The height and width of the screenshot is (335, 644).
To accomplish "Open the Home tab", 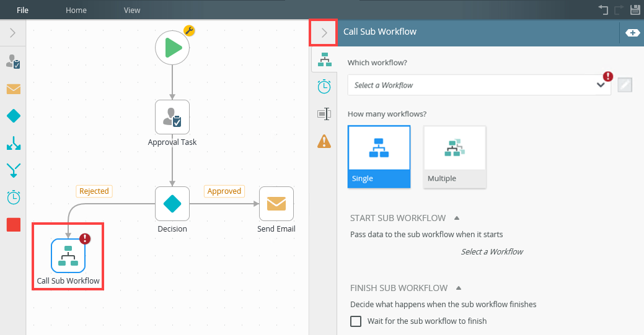I will (x=76, y=11).
